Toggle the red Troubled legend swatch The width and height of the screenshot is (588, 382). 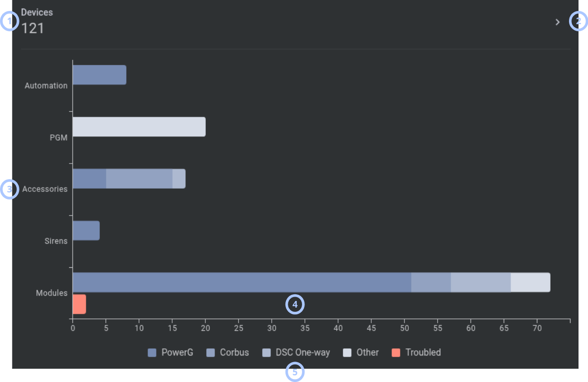click(x=396, y=353)
